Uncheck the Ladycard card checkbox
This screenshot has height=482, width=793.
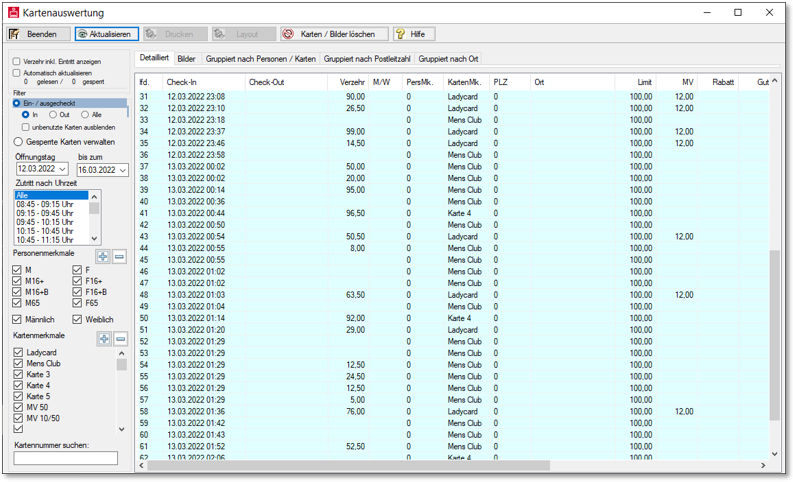[18, 353]
